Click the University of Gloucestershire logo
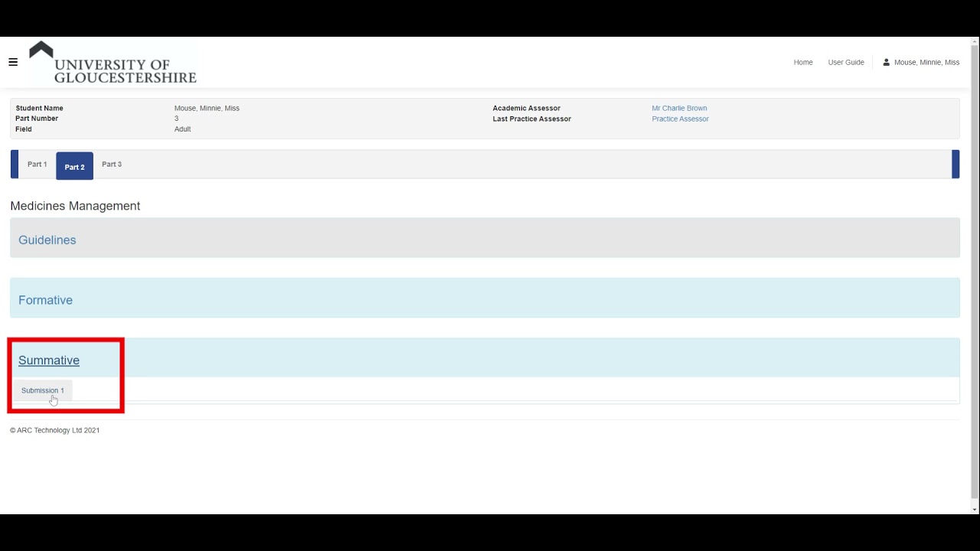The width and height of the screenshot is (980, 551). [113, 63]
